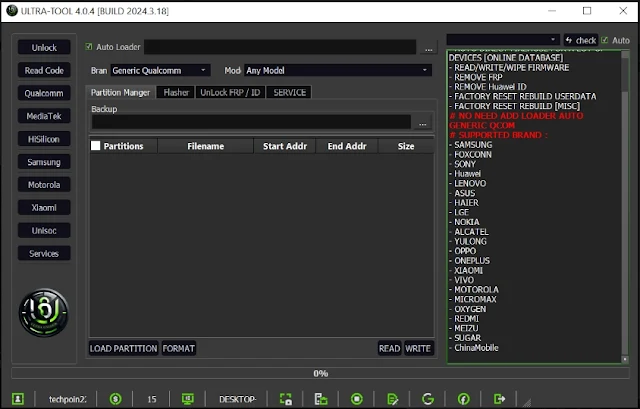Screen dimensions: 640x409
Task: Open the Brand dropdown showing Generic Qualcomm
Action: coord(160,70)
